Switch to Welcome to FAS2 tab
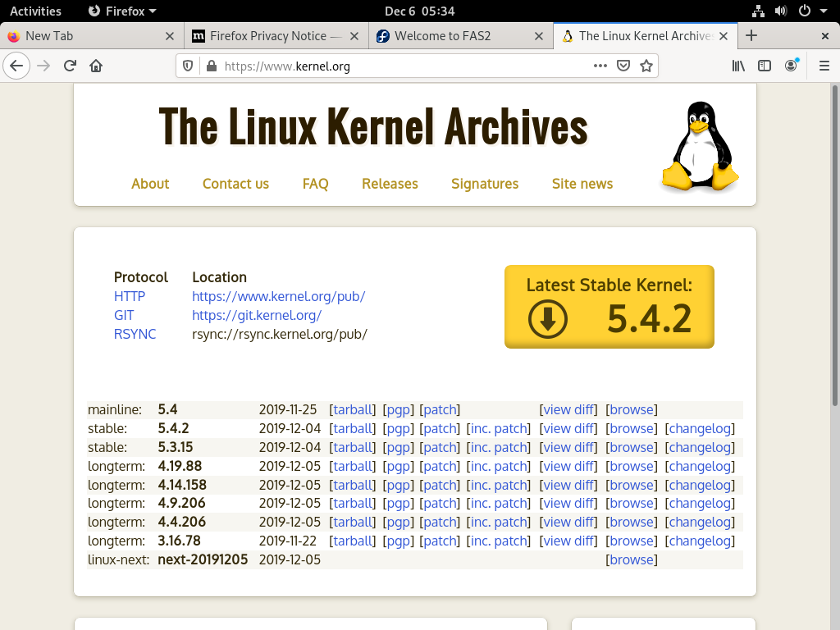This screenshot has height=630, width=840. 461,36
